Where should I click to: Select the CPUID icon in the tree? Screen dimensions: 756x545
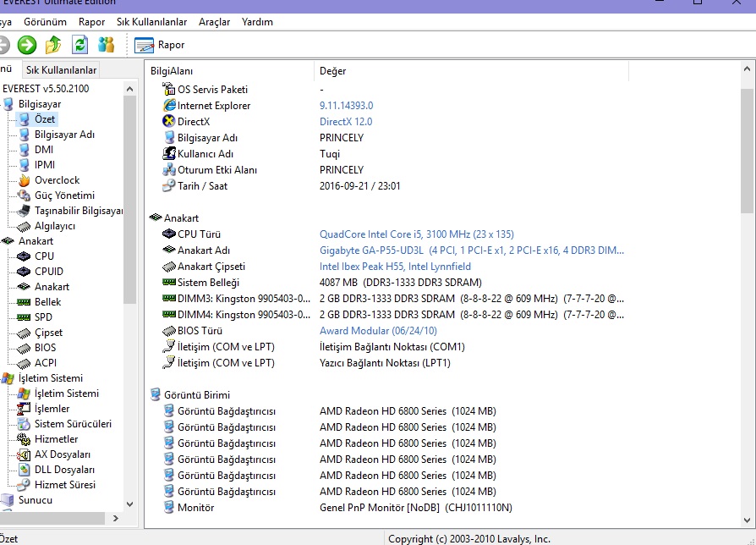click(x=25, y=272)
